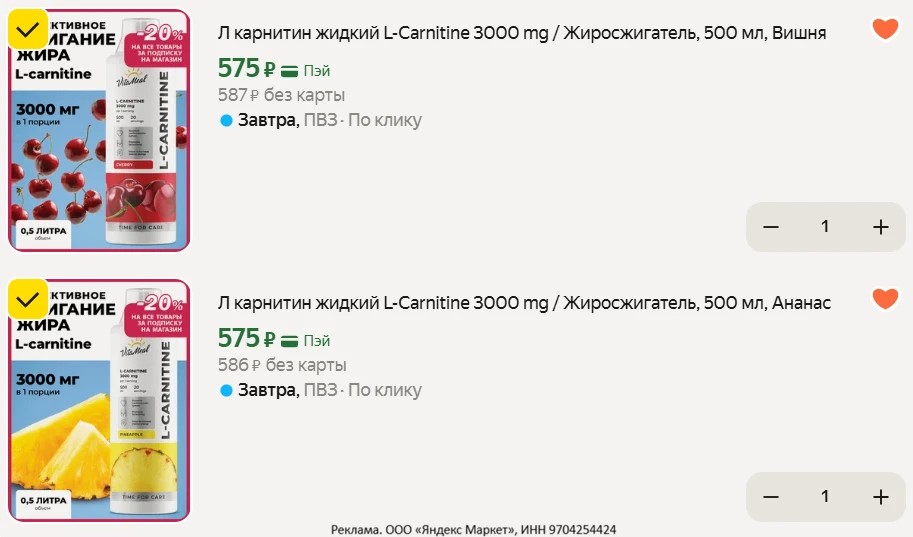Click the Яндекс Маркет advertising disclaimer text
913x537 pixels.
point(473,529)
